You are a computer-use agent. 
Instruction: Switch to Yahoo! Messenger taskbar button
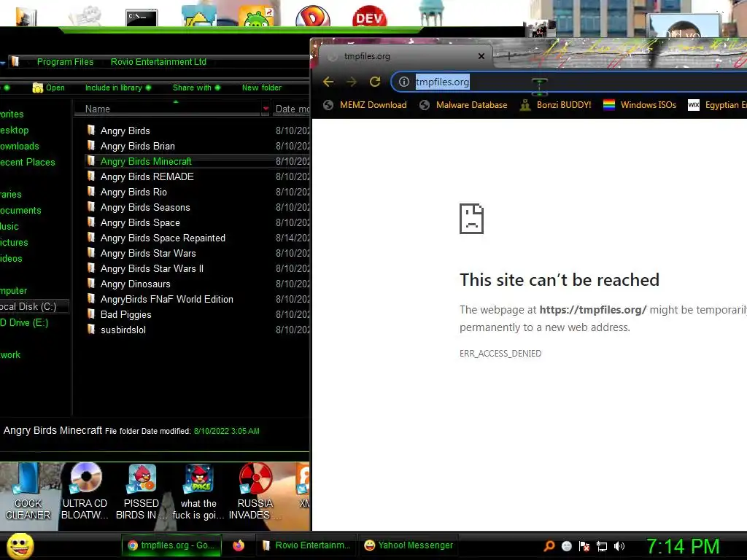coord(409,545)
